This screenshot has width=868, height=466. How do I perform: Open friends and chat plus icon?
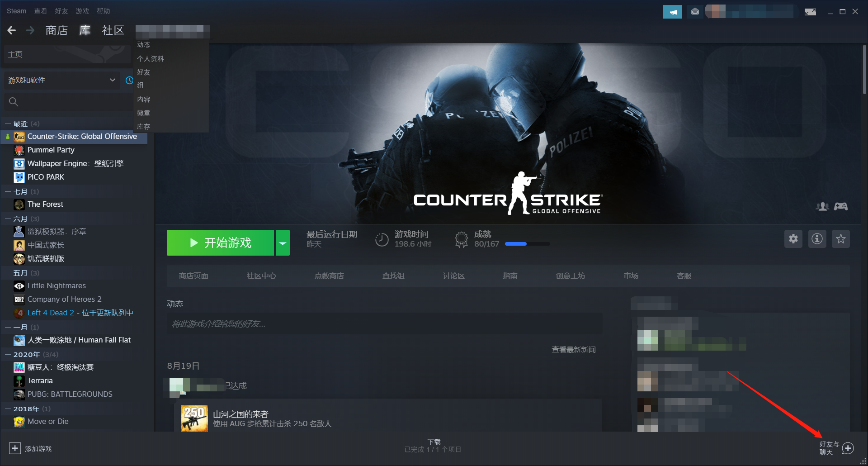[x=848, y=448]
